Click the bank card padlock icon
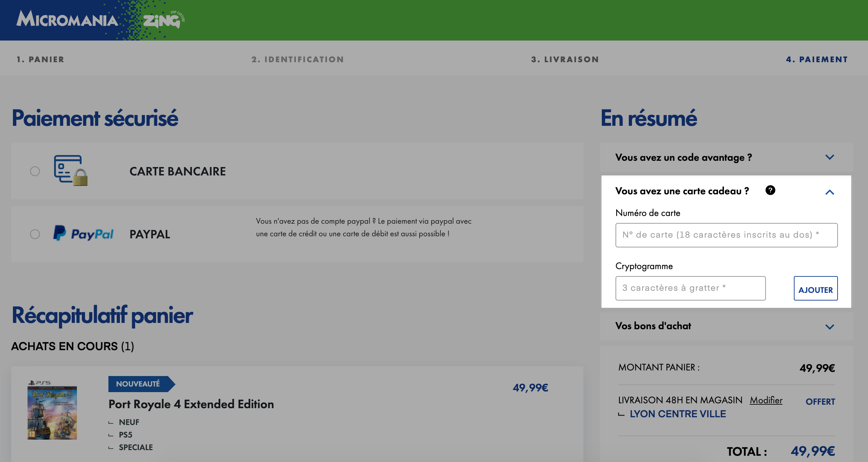868x462 pixels. tap(71, 171)
